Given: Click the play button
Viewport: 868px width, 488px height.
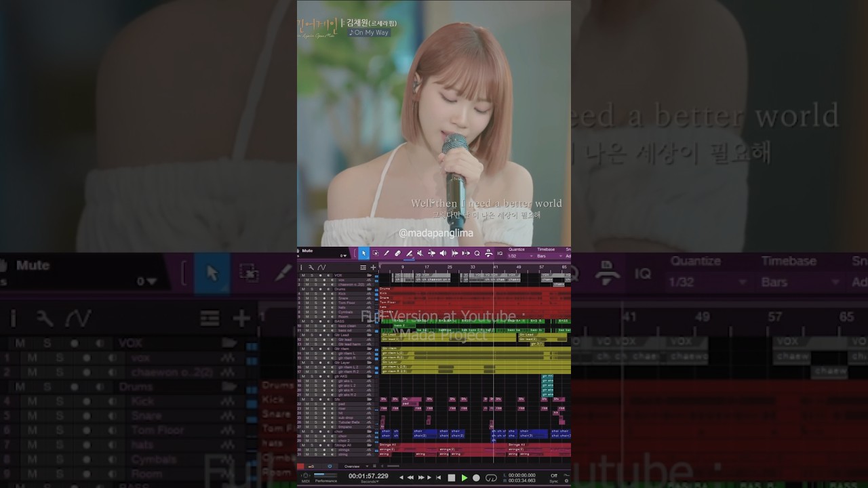Looking at the screenshot, I should tap(465, 478).
